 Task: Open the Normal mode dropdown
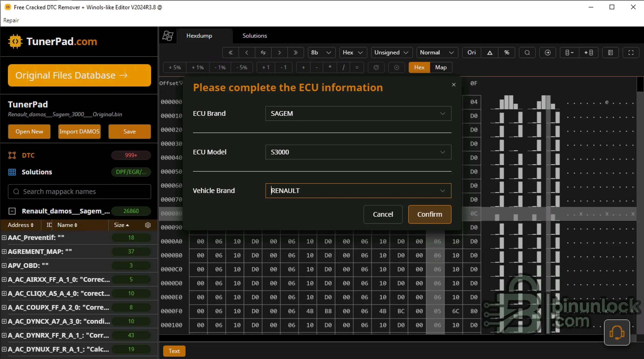click(x=437, y=53)
